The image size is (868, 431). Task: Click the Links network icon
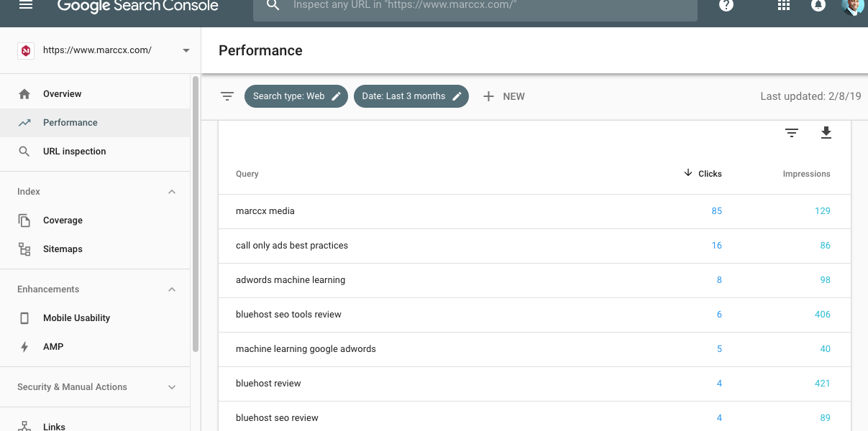(24, 426)
